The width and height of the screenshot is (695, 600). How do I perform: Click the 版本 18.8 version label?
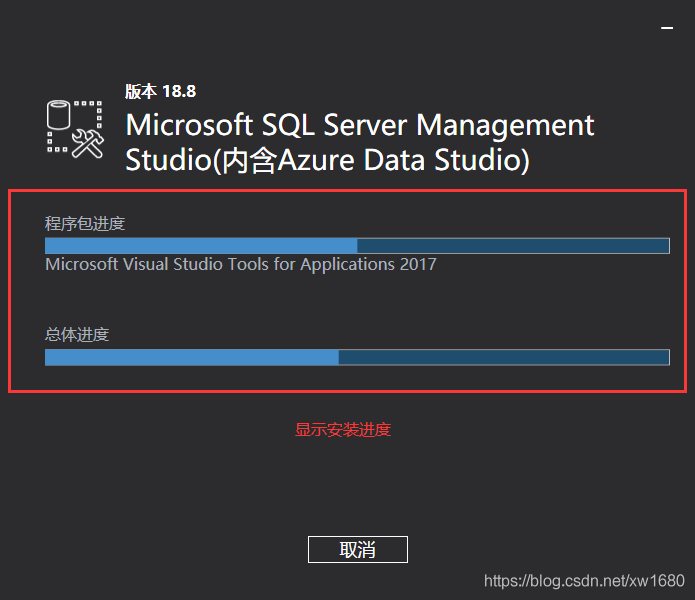[160, 91]
